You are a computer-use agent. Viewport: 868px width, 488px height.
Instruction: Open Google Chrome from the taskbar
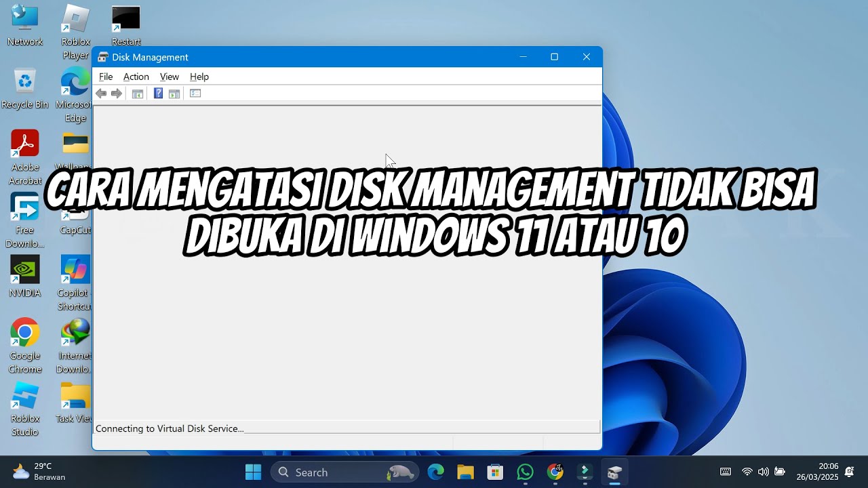coord(555,472)
